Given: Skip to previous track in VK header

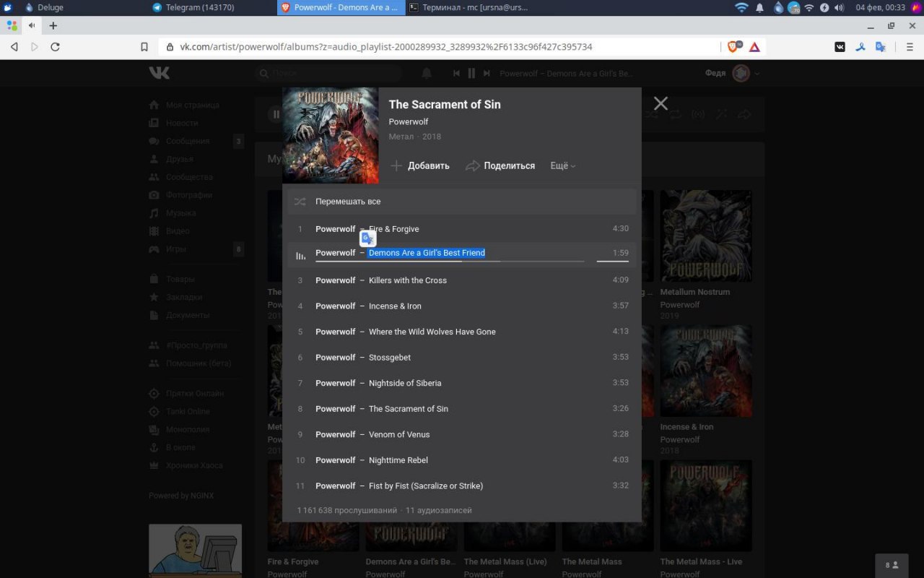Looking at the screenshot, I should pos(456,73).
